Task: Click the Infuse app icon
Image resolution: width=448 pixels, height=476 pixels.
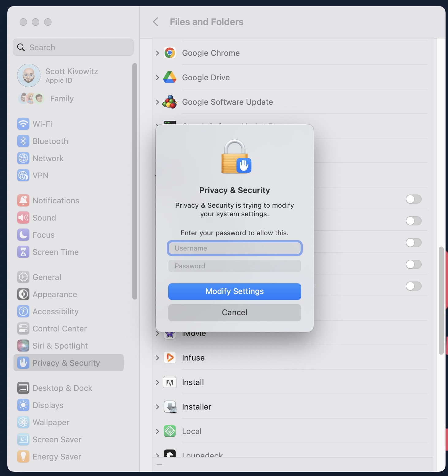Action: pos(169,358)
